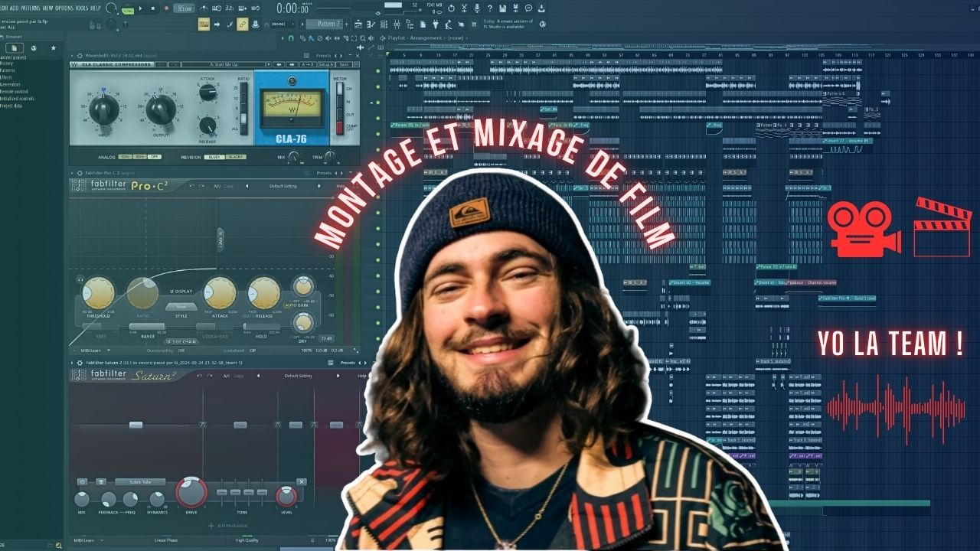Start playback with the Play button
The width and height of the screenshot is (980, 551).
click(140, 8)
